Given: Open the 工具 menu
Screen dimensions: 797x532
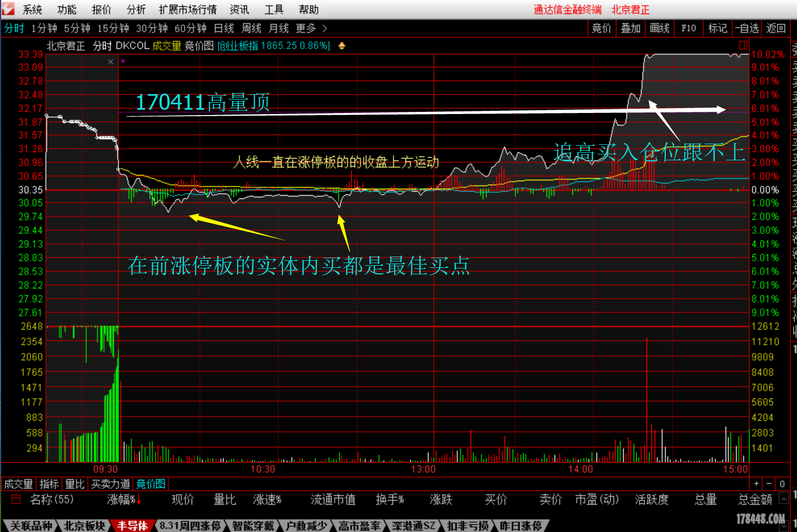Looking at the screenshot, I should coord(274,10).
